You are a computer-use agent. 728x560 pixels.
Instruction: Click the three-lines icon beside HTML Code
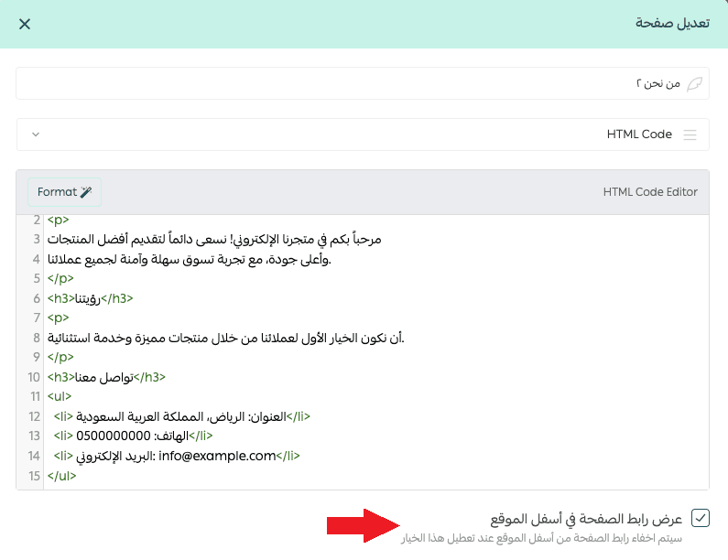690,135
